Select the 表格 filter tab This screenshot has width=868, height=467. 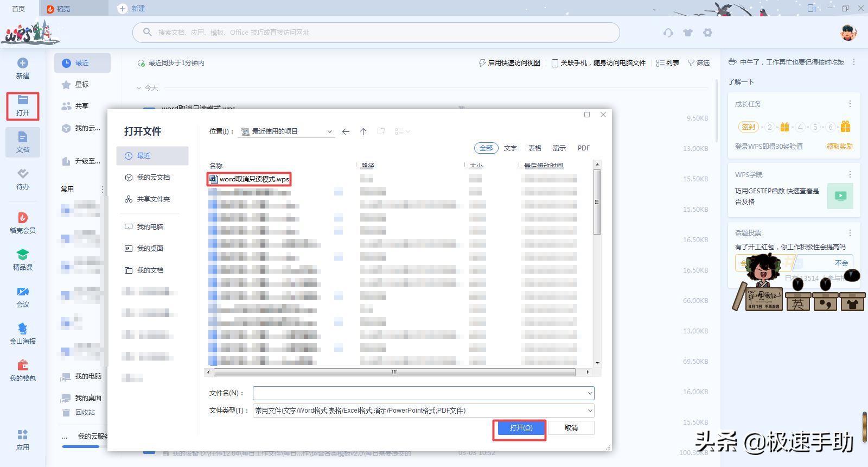535,148
